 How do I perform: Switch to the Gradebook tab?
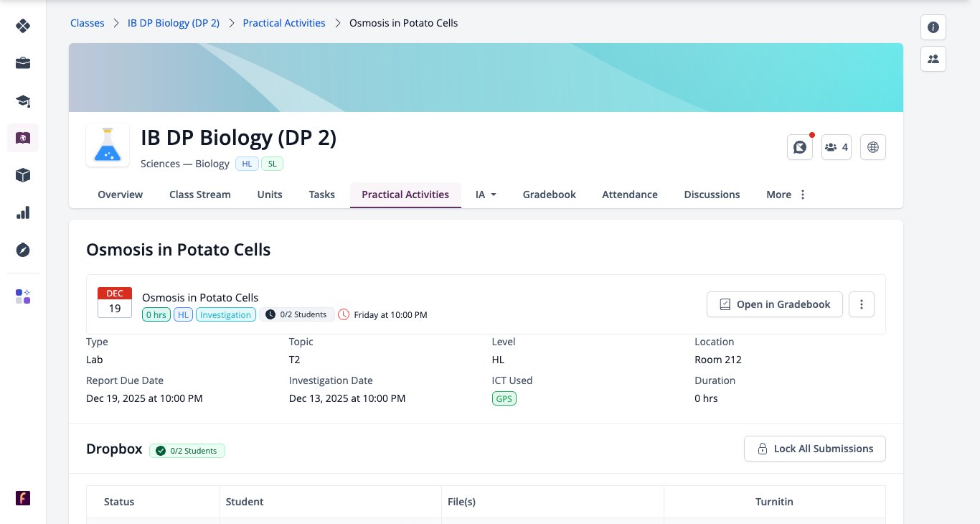tap(550, 195)
